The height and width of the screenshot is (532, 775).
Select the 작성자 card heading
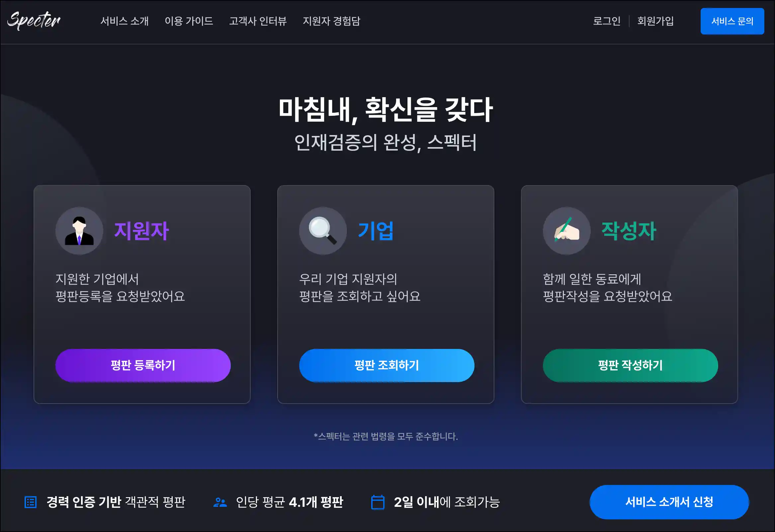[629, 231]
